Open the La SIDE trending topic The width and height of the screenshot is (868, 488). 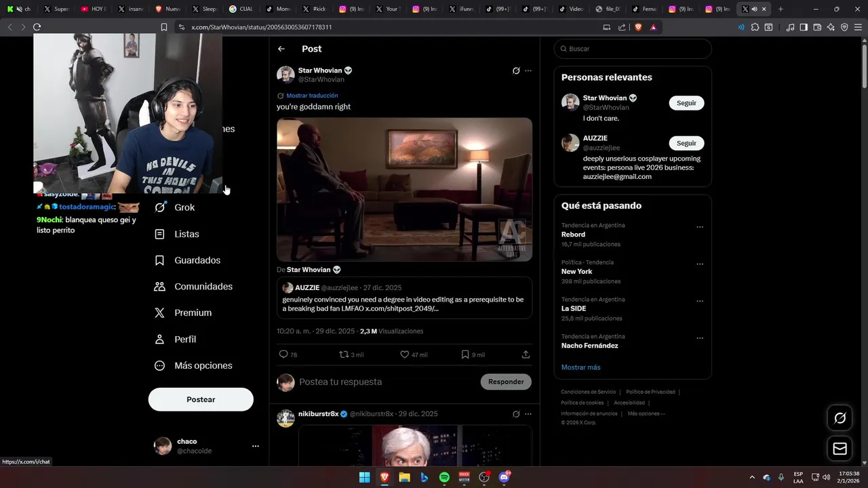(633, 308)
